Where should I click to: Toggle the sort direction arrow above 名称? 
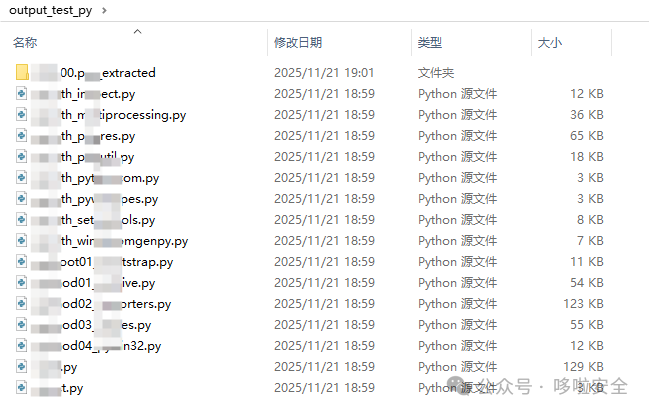click(138, 31)
